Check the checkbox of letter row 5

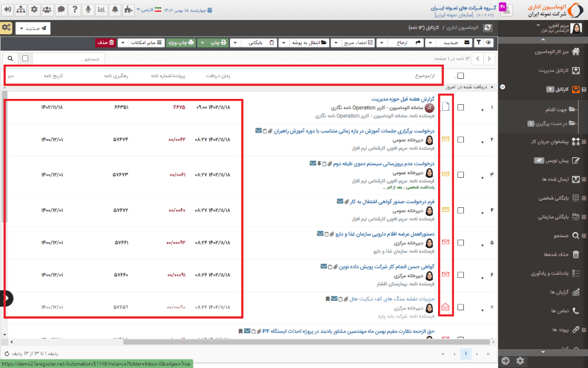pyautogui.click(x=462, y=242)
